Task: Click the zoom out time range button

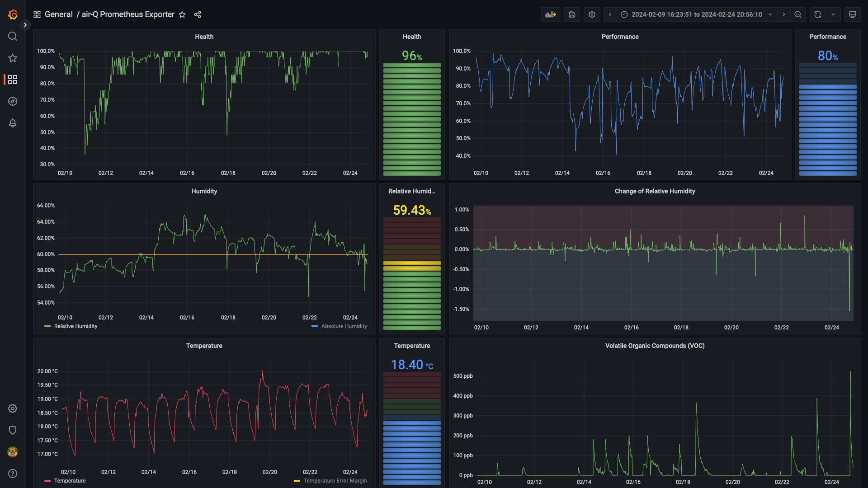Action: (798, 14)
